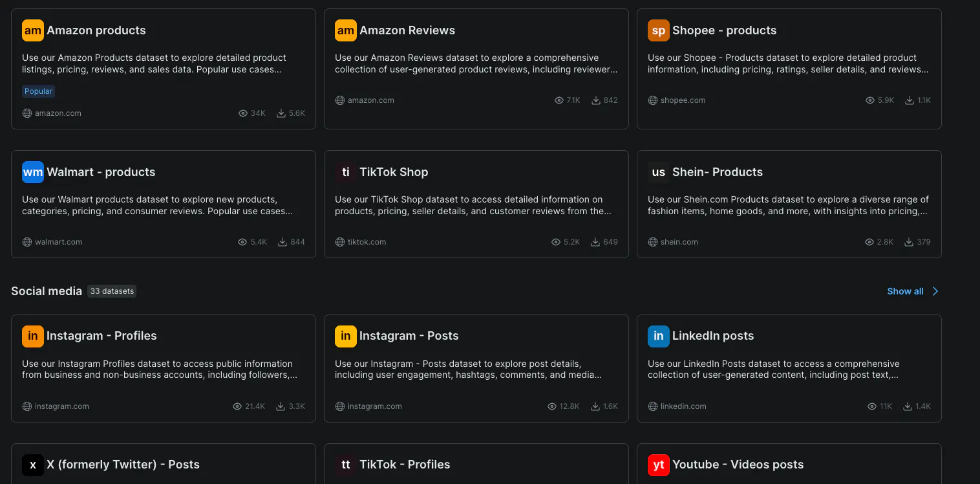Click the LinkedIn Posts dataset description text
980x484 pixels.
774,369
